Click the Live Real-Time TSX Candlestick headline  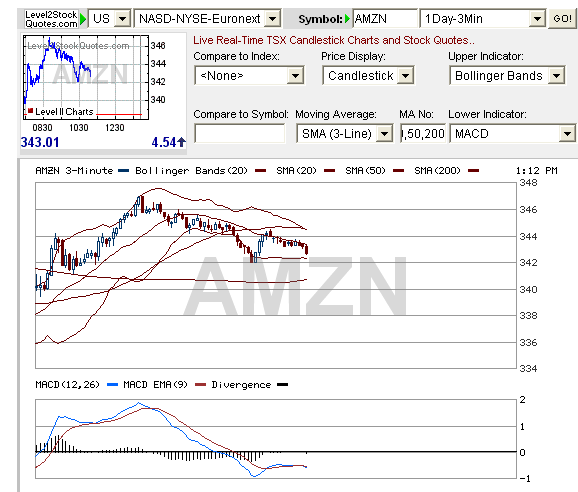point(334,40)
